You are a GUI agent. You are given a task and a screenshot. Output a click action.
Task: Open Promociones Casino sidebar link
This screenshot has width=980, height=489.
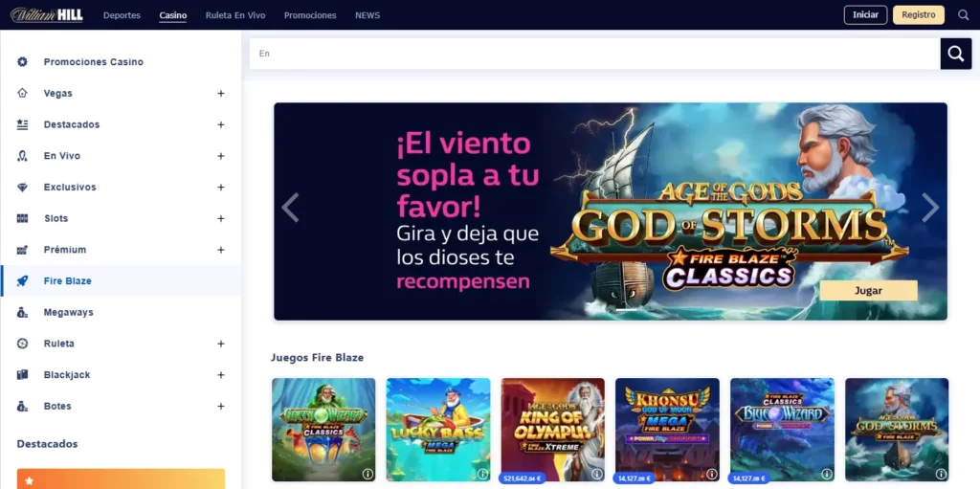(94, 62)
